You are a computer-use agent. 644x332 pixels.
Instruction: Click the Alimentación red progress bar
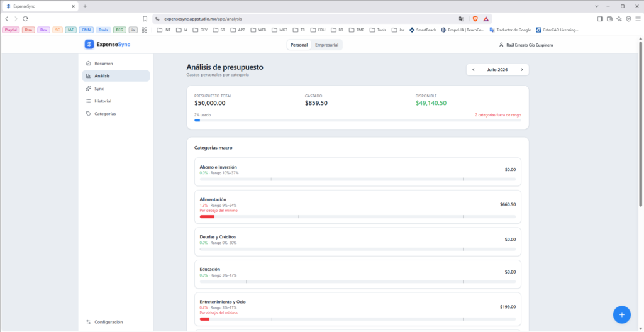(207, 216)
